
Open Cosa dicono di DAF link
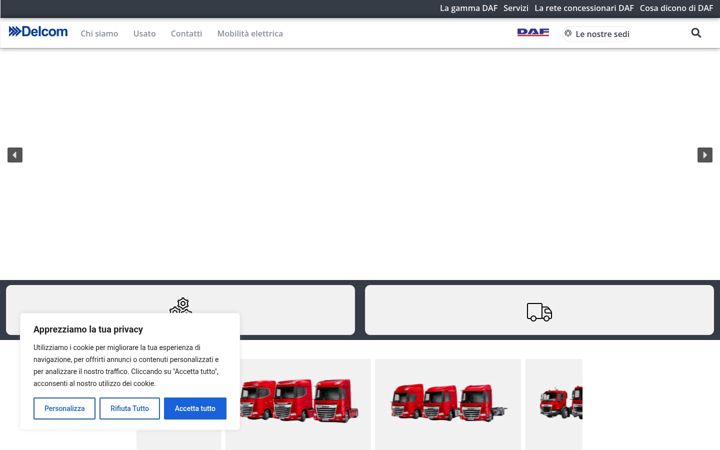tap(676, 8)
